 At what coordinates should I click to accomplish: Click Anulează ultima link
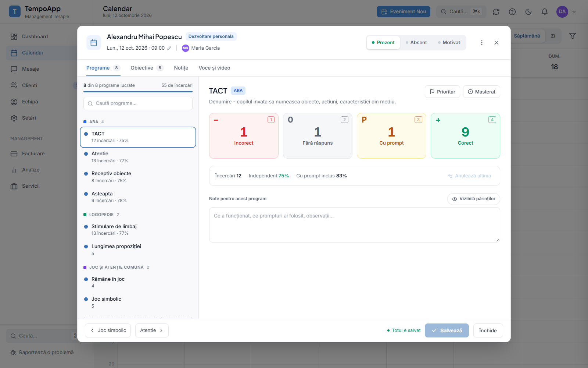469,176
